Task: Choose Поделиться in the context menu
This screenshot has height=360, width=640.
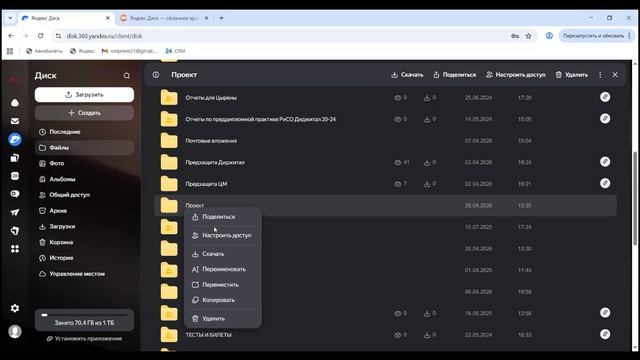Action: point(222,217)
